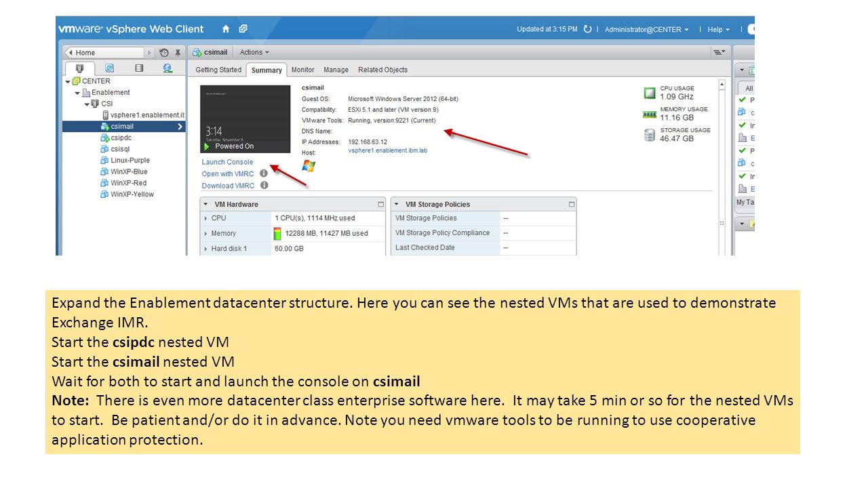Click the summary scrollbar up arrow
This screenshot has width=868, height=488.
click(x=722, y=85)
